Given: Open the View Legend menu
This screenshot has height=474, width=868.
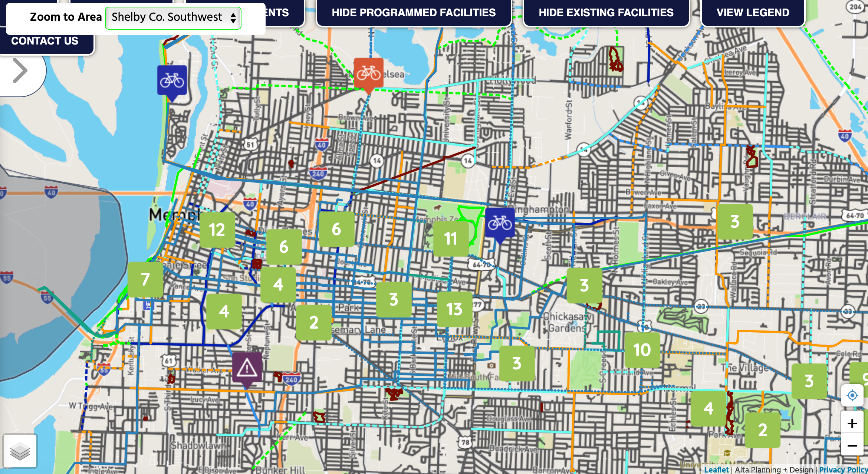Looking at the screenshot, I should click(753, 13).
